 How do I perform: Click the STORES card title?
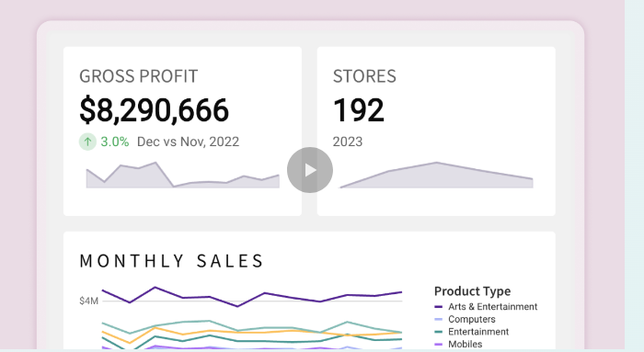tap(364, 76)
